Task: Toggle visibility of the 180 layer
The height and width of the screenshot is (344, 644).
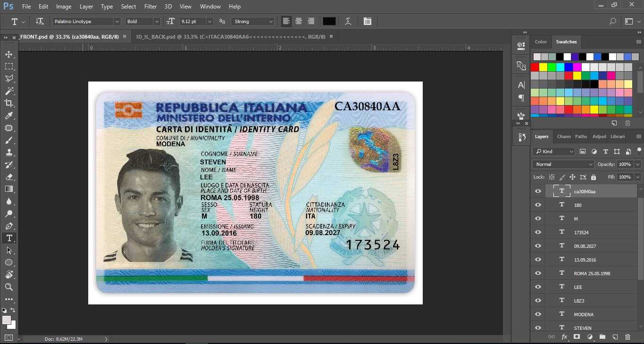Action: tap(538, 205)
